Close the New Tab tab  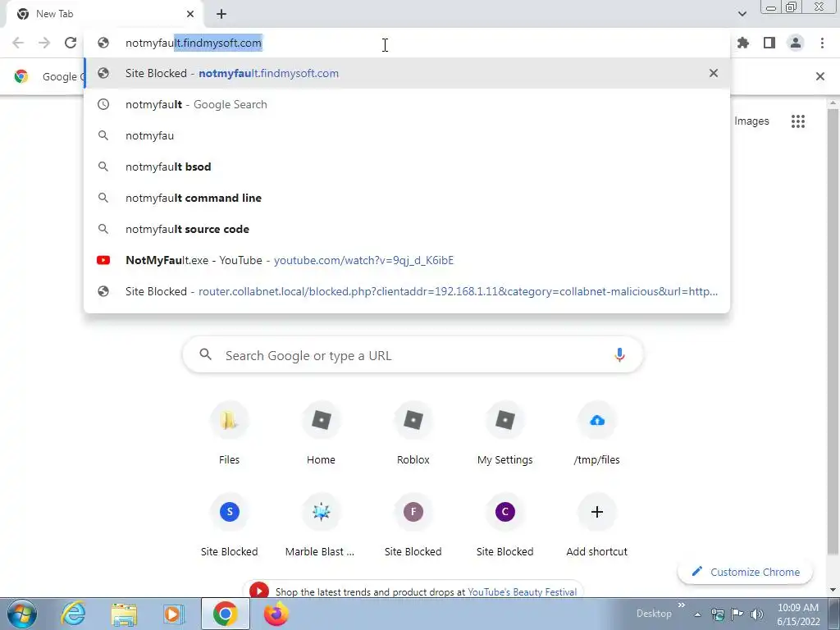[x=190, y=14]
